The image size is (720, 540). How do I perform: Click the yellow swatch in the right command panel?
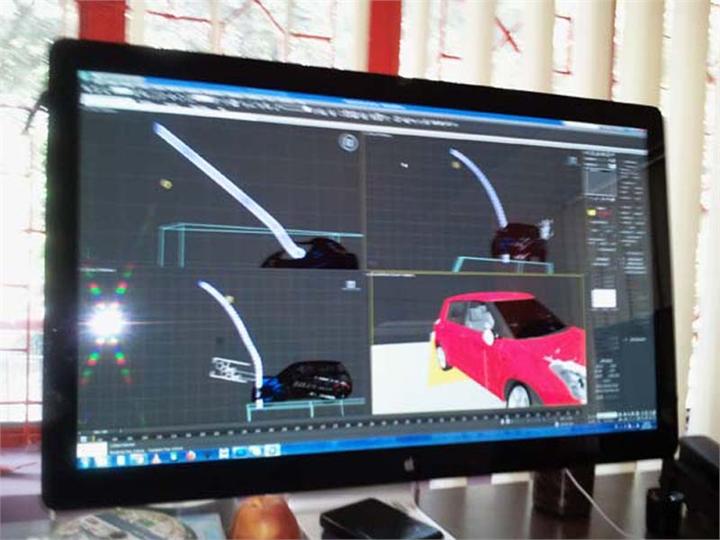point(592,212)
